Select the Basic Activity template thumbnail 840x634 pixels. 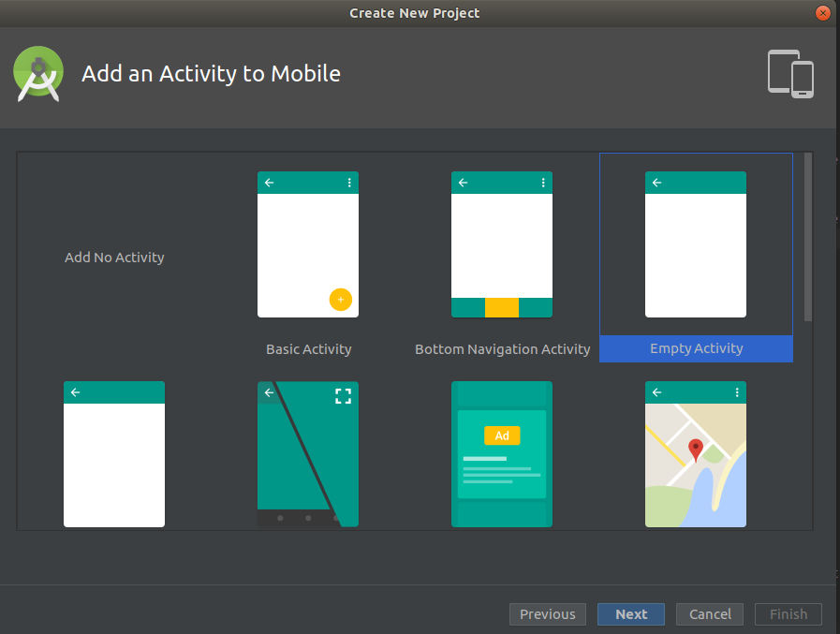(308, 244)
